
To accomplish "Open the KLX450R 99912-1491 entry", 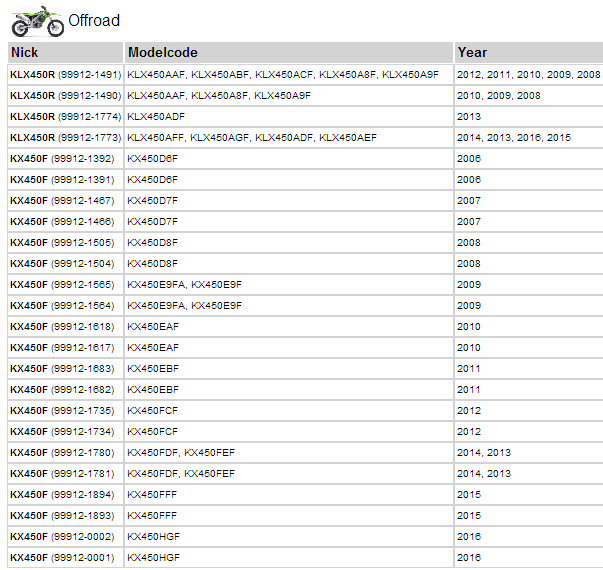I will click(65, 75).
